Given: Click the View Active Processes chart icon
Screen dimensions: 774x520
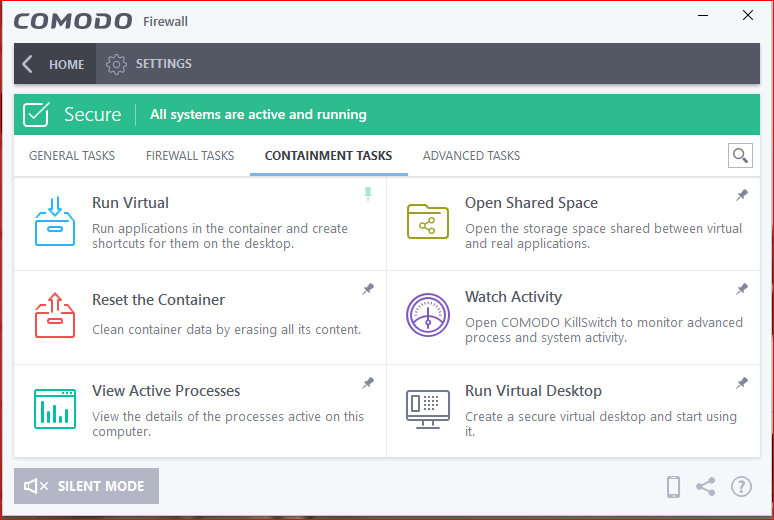Looking at the screenshot, I should (x=55, y=409).
